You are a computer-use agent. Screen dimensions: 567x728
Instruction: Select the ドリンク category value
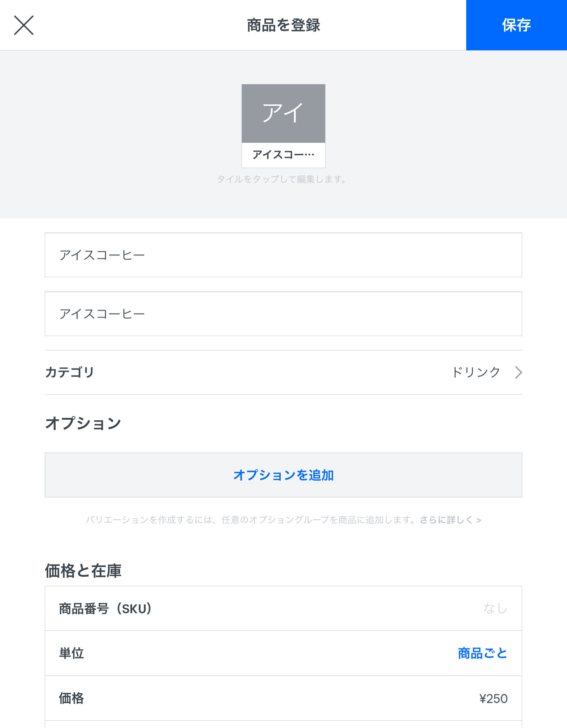click(x=477, y=372)
